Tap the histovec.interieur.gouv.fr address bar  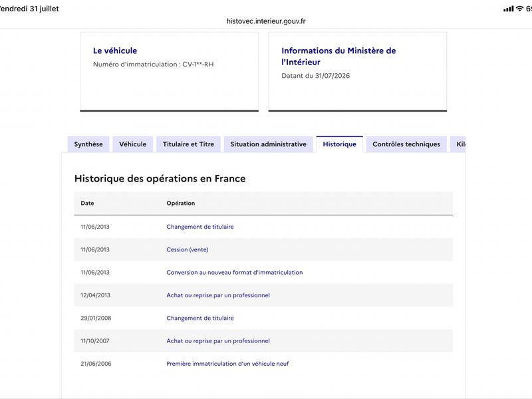click(266, 21)
